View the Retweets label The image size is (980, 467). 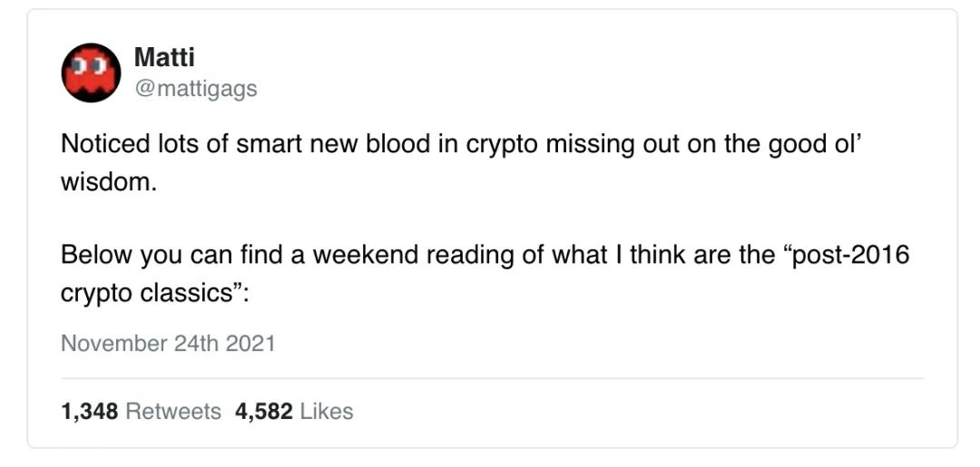(x=173, y=412)
